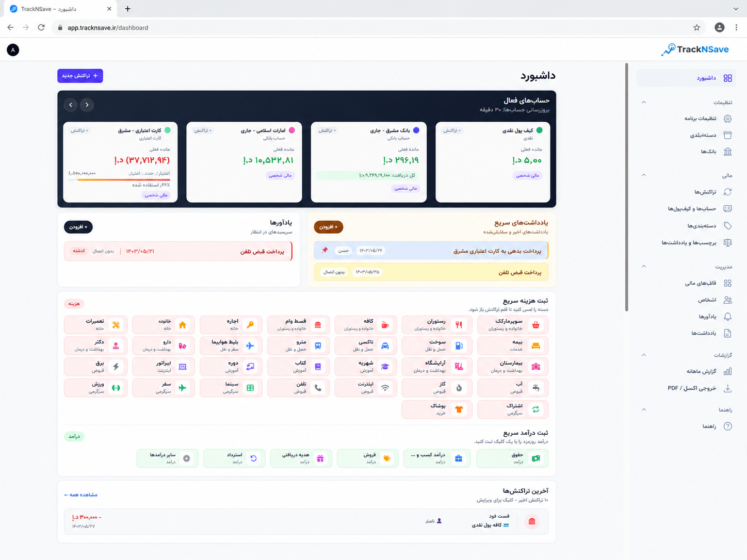Click the supermarket basket quick-expense icon
747x560 pixels.
(535, 325)
